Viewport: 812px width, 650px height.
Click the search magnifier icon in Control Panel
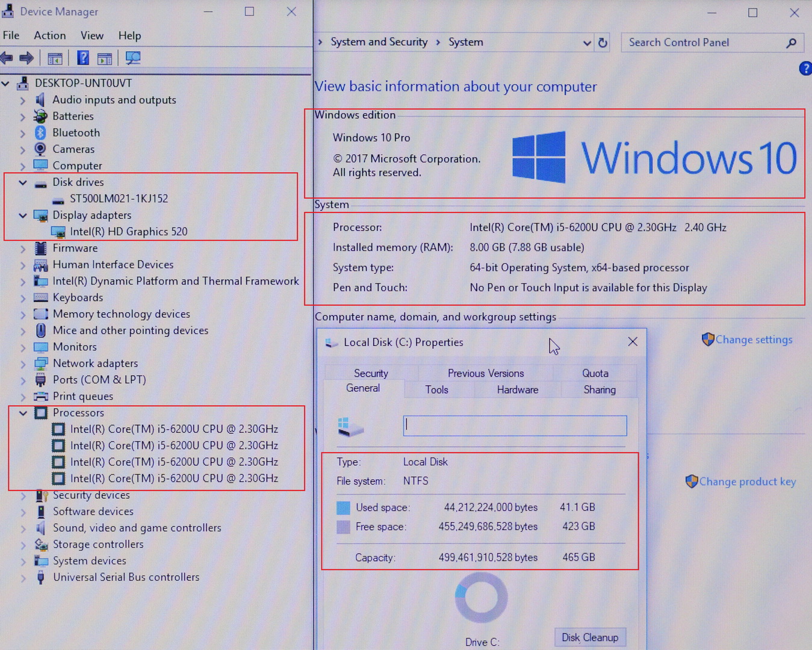tap(792, 43)
